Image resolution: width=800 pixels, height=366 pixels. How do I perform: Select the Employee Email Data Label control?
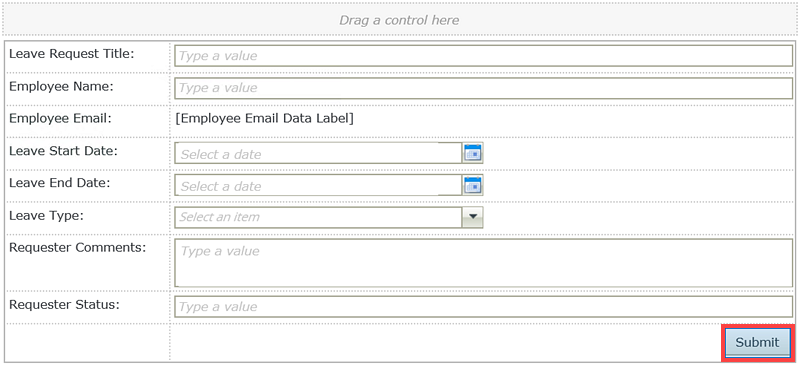click(264, 118)
